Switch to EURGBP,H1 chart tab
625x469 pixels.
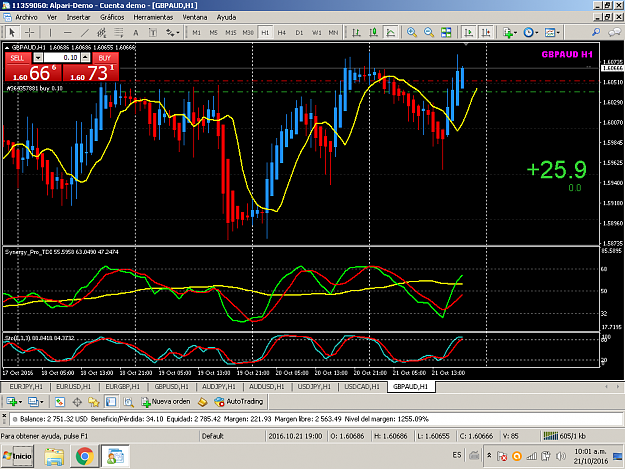[122, 387]
